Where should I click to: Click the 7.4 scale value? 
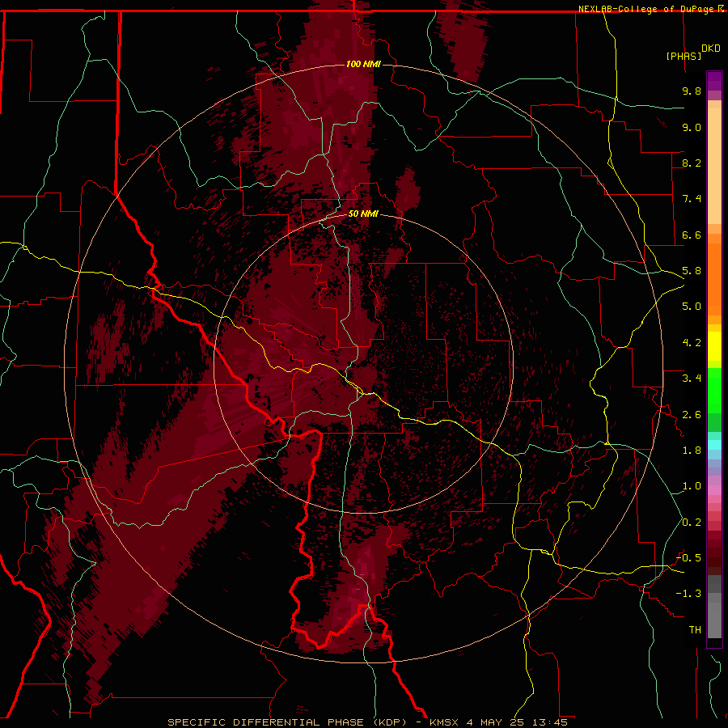(692, 199)
